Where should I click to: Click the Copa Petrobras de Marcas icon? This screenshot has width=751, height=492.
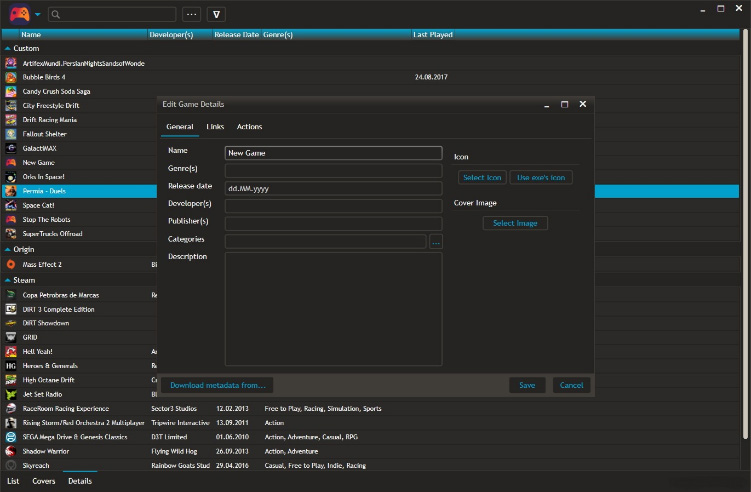[x=11, y=295]
